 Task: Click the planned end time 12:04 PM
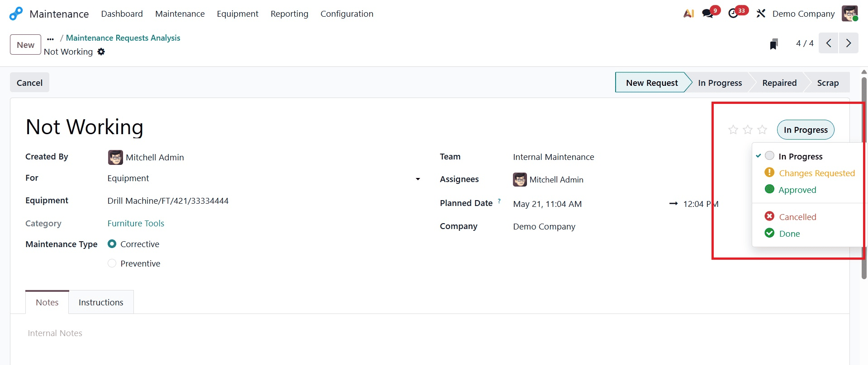[x=700, y=204]
